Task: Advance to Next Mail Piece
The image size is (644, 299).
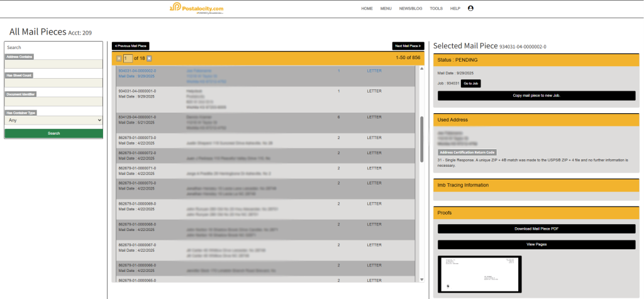Action: 408,46
